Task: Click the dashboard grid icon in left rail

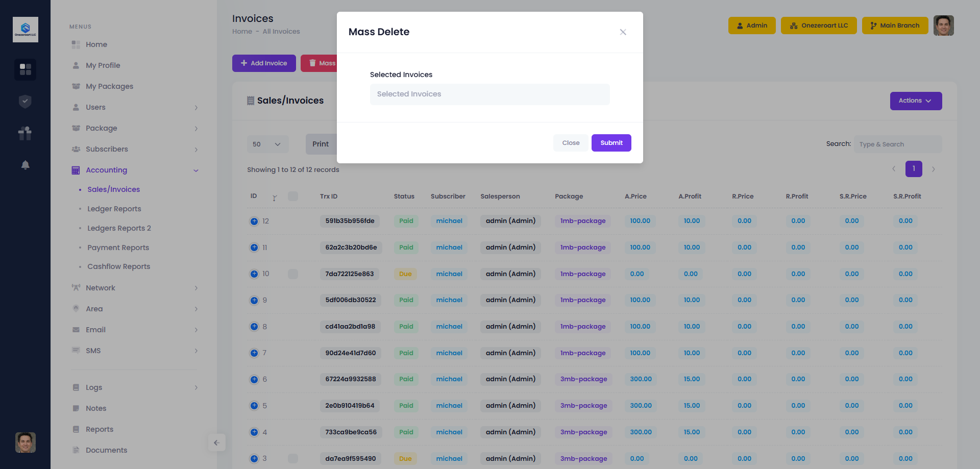Action: 25,69
